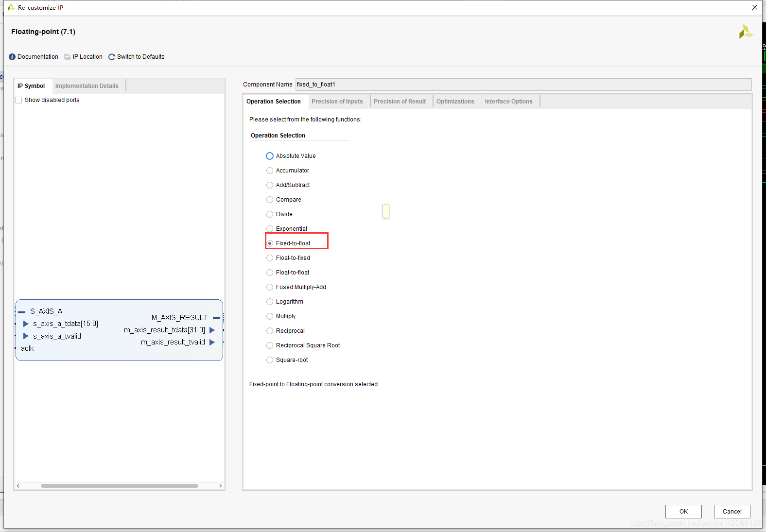Click the M_AXIS_RESULT interface label
Viewport: 766px width, 532px height.
180,318
